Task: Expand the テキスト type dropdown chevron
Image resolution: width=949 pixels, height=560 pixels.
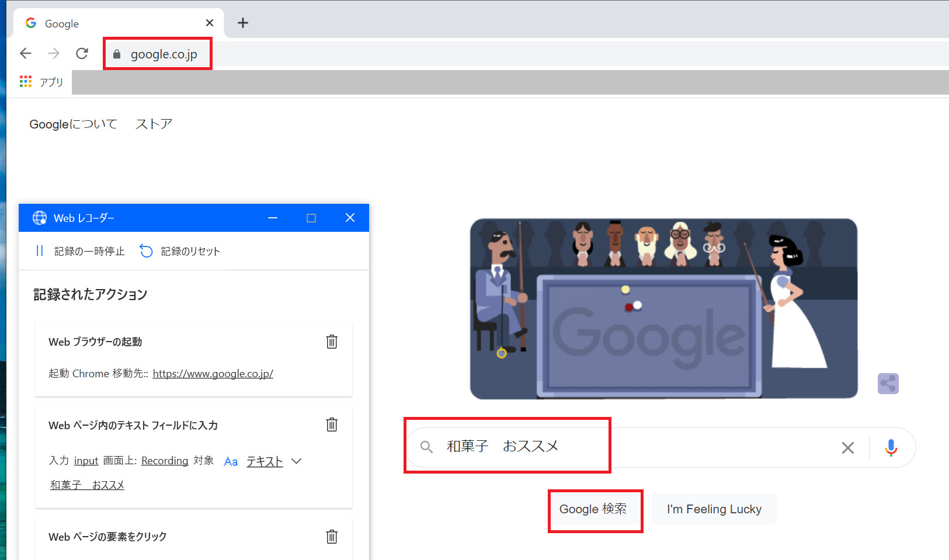Action: 296,461
